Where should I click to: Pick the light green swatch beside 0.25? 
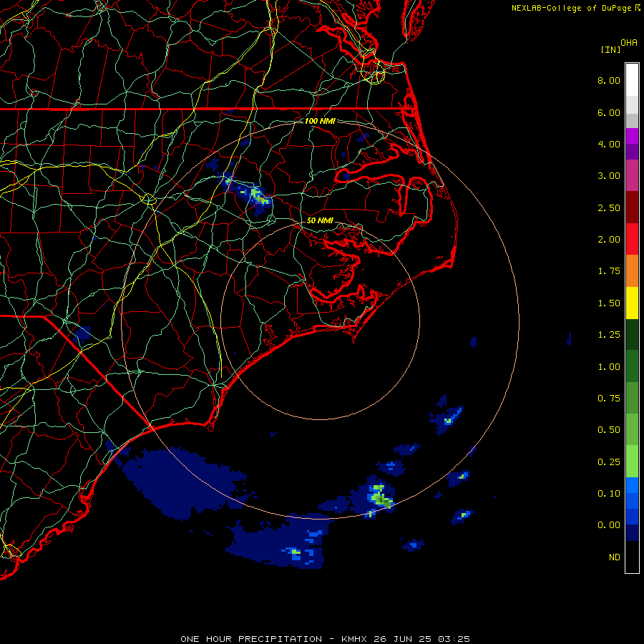coord(632,462)
